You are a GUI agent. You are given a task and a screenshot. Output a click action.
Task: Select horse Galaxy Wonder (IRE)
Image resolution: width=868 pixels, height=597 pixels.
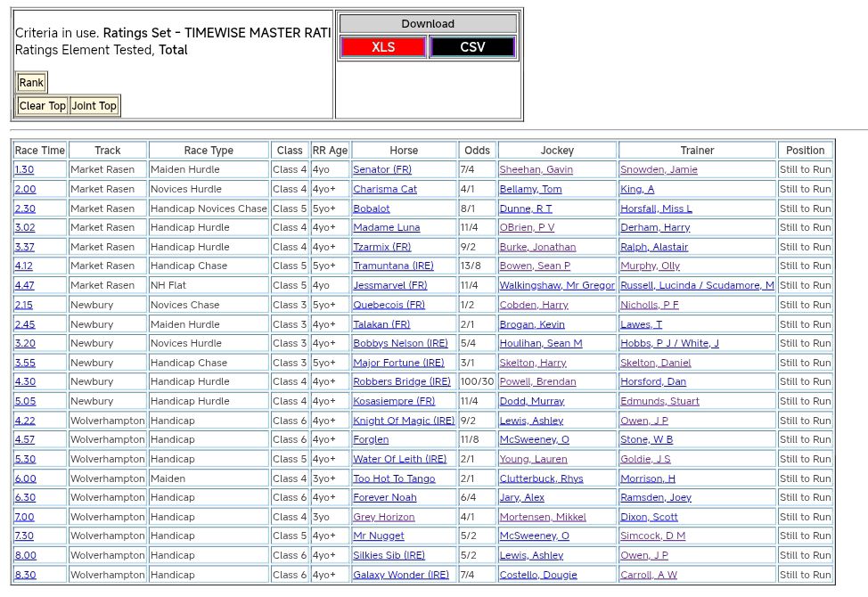(401, 575)
